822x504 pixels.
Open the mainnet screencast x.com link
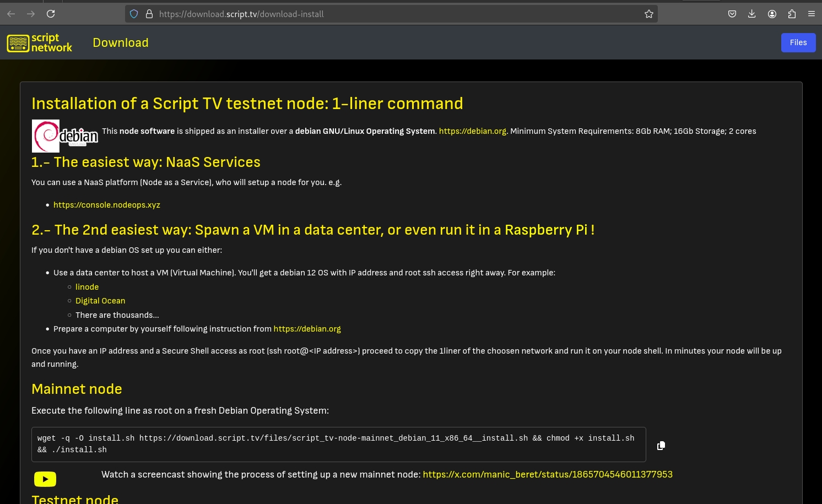(x=547, y=474)
